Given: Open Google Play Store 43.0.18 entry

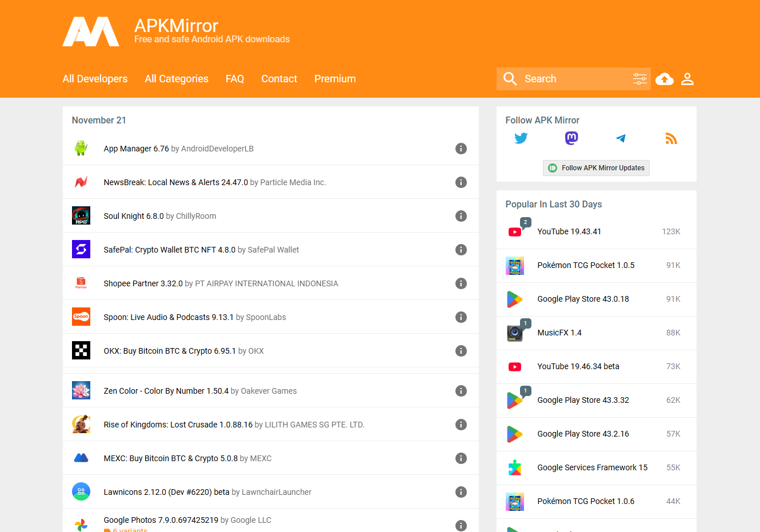Looking at the screenshot, I should 583,299.
